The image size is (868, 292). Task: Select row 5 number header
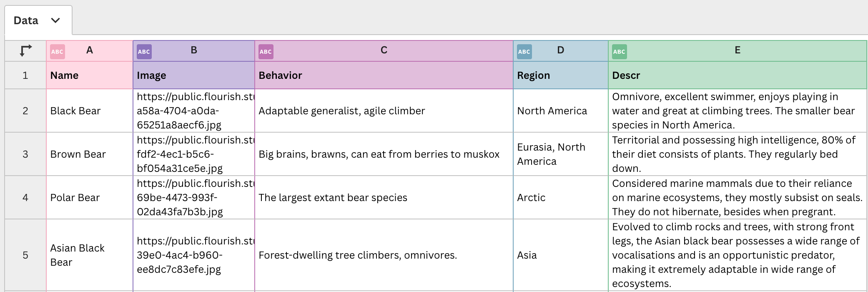point(25,255)
